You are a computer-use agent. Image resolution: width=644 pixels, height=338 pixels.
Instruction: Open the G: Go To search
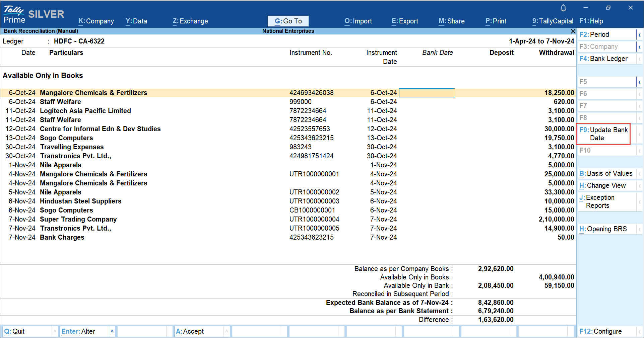click(288, 21)
